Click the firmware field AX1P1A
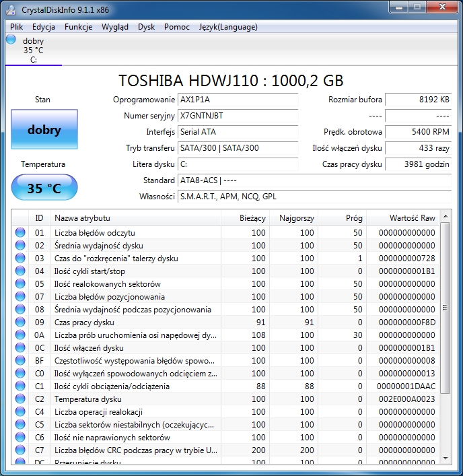This screenshot has width=463, height=476. point(238,100)
